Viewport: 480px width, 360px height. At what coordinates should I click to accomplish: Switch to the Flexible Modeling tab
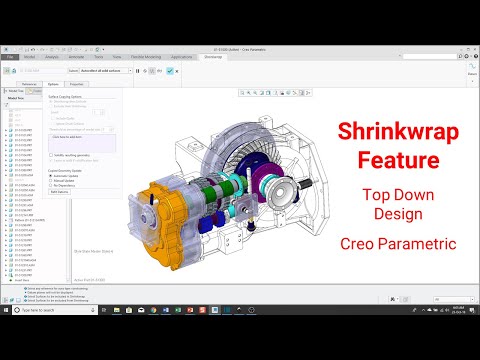pyautogui.click(x=146, y=57)
